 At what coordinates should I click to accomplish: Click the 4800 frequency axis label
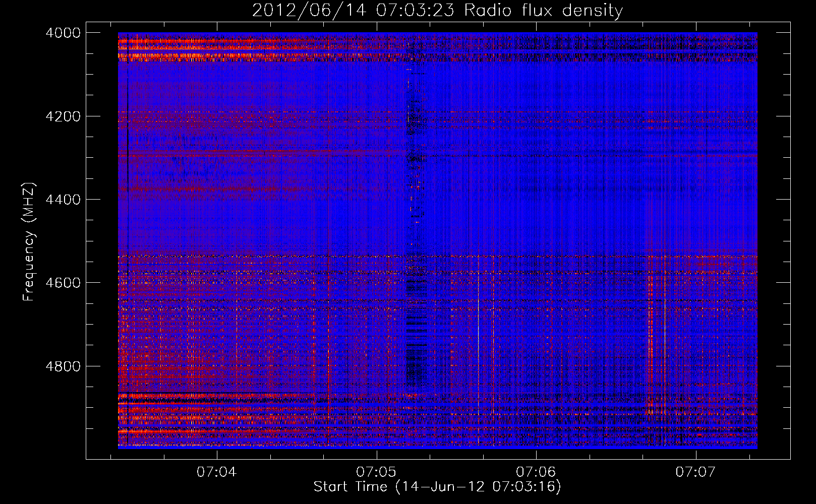tap(63, 366)
